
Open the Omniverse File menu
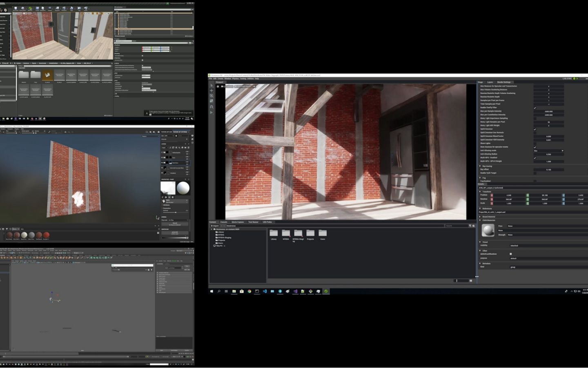(x=211, y=79)
